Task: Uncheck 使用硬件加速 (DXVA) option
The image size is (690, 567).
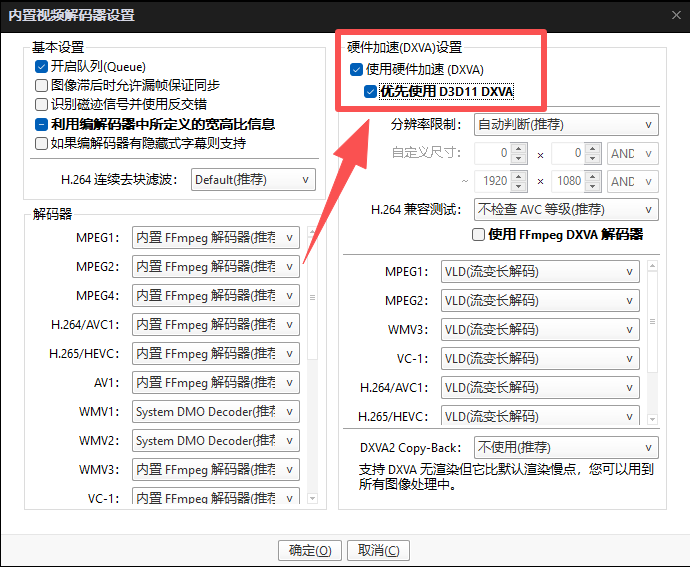Action: (x=357, y=70)
